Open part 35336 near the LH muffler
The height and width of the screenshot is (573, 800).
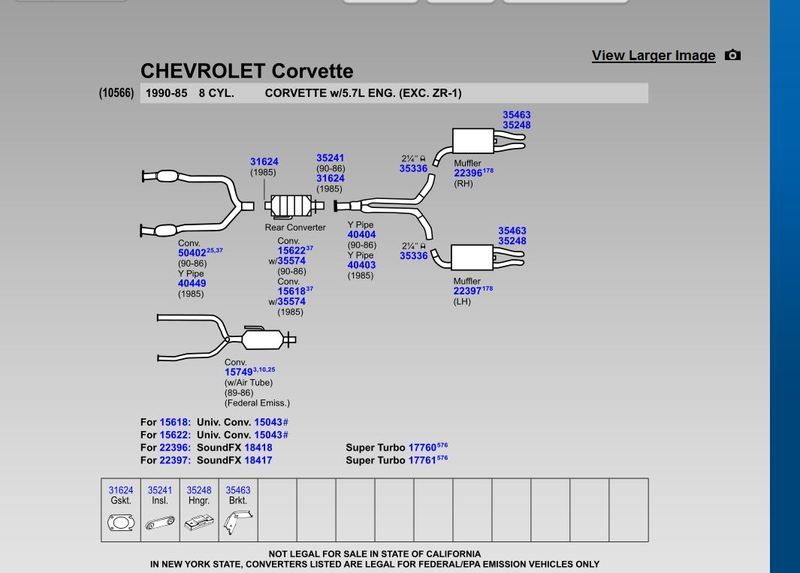[x=414, y=256]
